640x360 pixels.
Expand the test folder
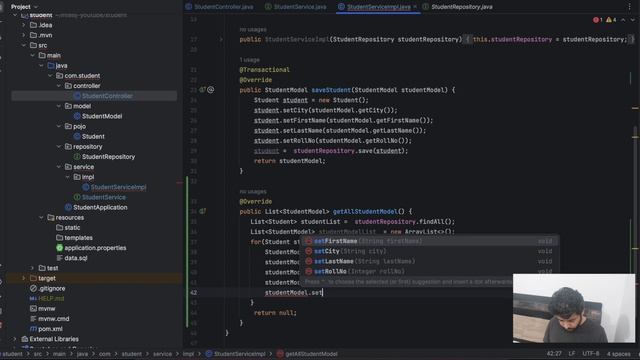point(32,268)
